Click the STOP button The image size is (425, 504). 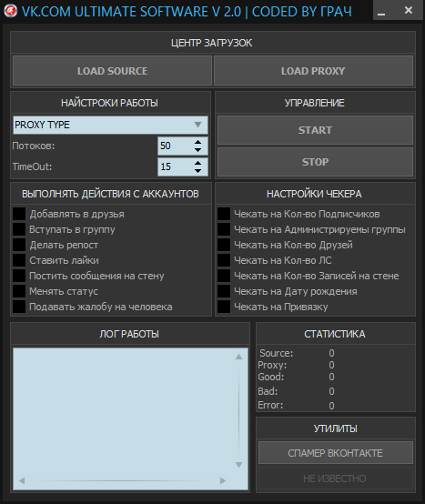coord(315,162)
